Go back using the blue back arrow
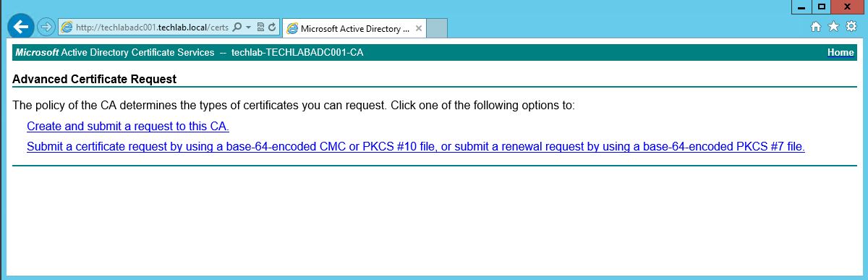Screen dimensions: 868x280 click(x=21, y=27)
